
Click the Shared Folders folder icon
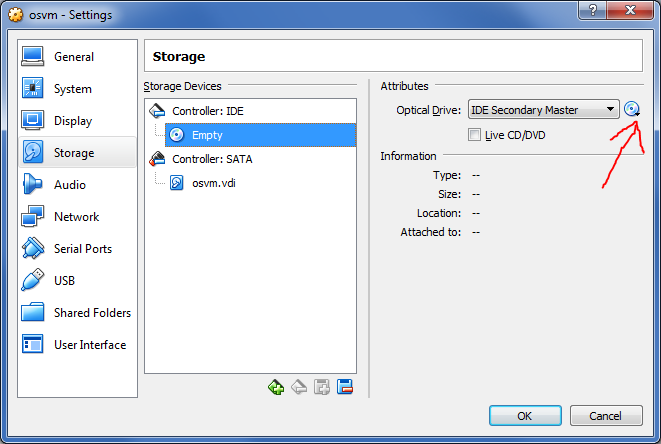click(32, 312)
